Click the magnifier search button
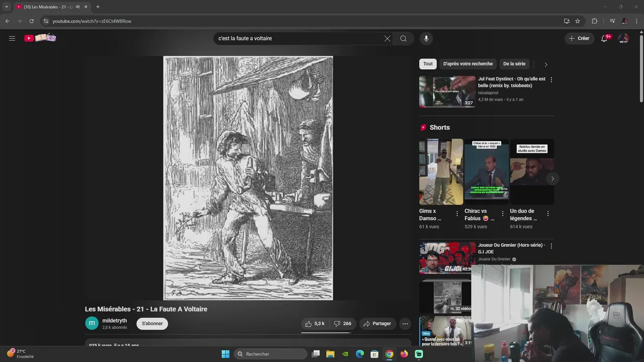 tap(404, 38)
